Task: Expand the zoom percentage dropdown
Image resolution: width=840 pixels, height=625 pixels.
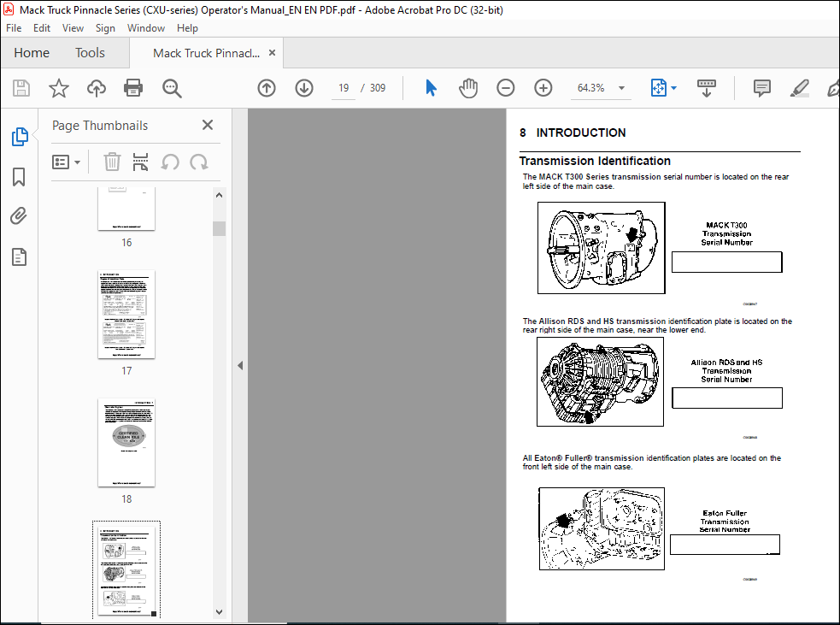Action: 621,88
